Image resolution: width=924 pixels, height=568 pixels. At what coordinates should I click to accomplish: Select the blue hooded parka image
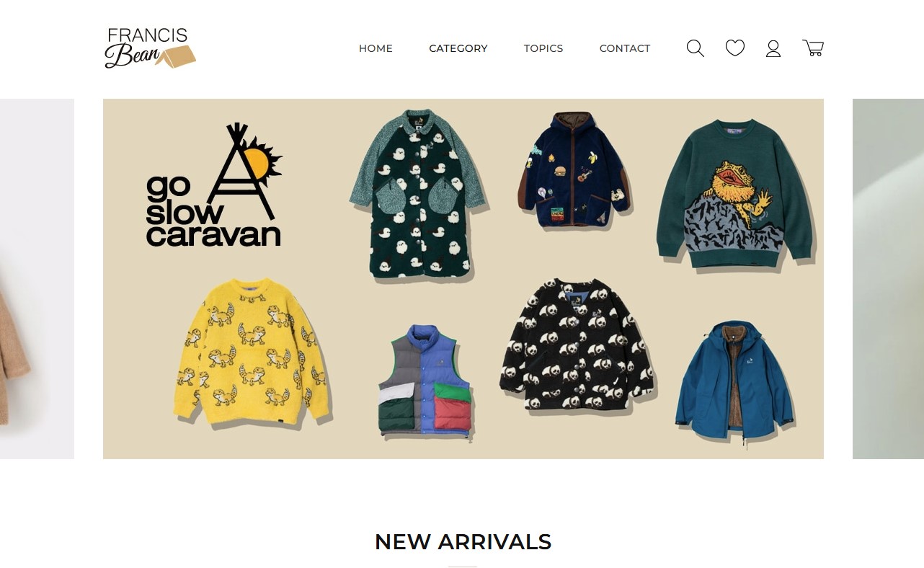click(x=735, y=381)
